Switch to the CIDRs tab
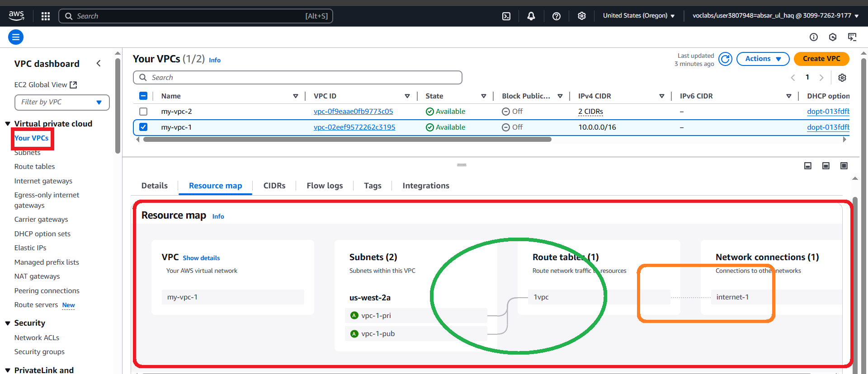Screen dimensions: 868x374 (x=274, y=186)
